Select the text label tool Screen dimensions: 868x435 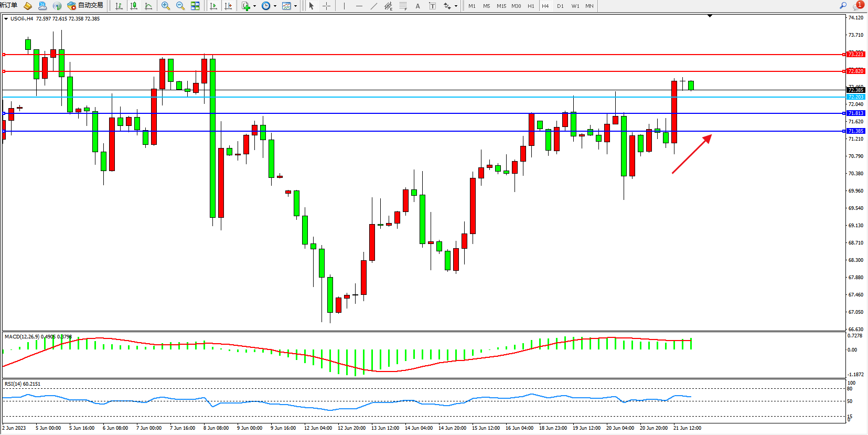(417, 6)
